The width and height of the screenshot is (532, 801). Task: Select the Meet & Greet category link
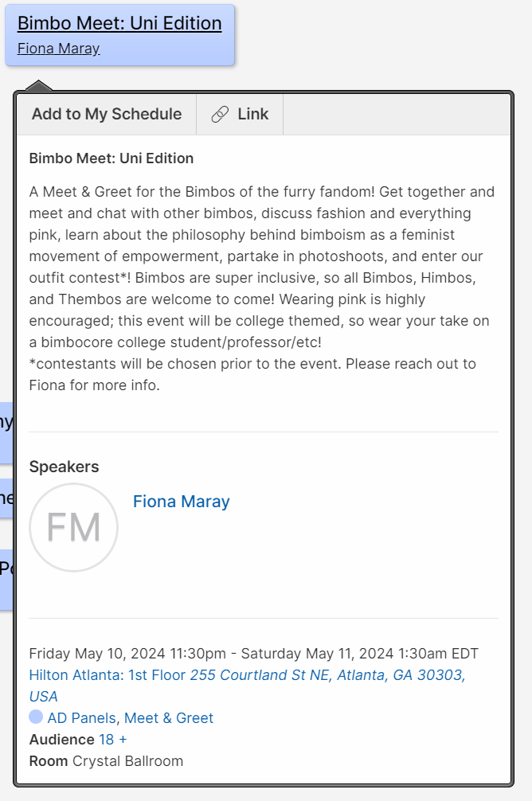coord(169,718)
